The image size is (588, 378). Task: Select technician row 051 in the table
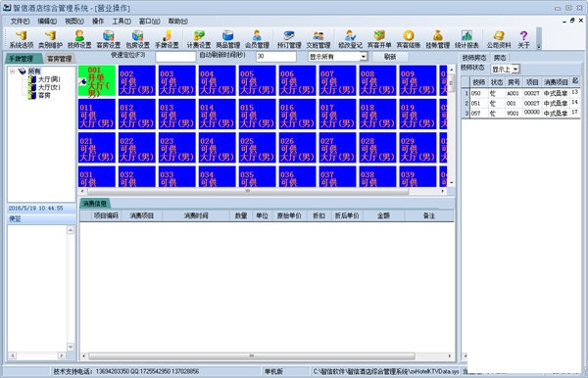[x=521, y=103]
